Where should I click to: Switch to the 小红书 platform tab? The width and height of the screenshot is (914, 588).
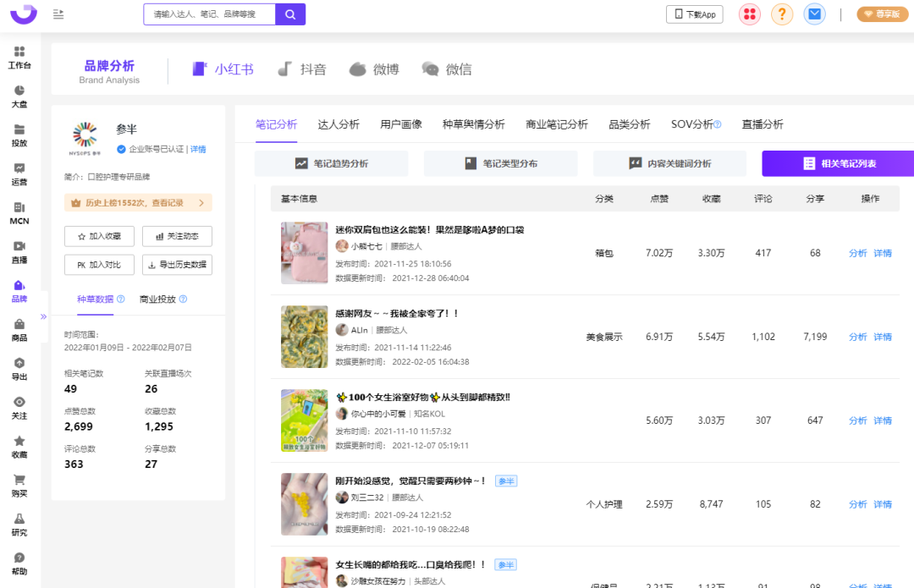pyautogui.click(x=223, y=69)
